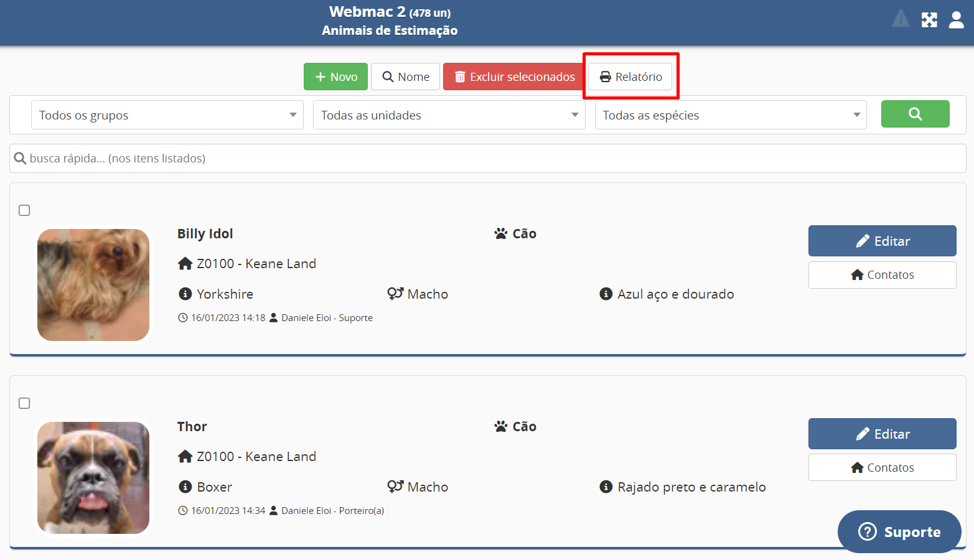The width and height of the screenshot is (974, 560).
Task: Click the Nome search button
Action: tap(406, 77)
